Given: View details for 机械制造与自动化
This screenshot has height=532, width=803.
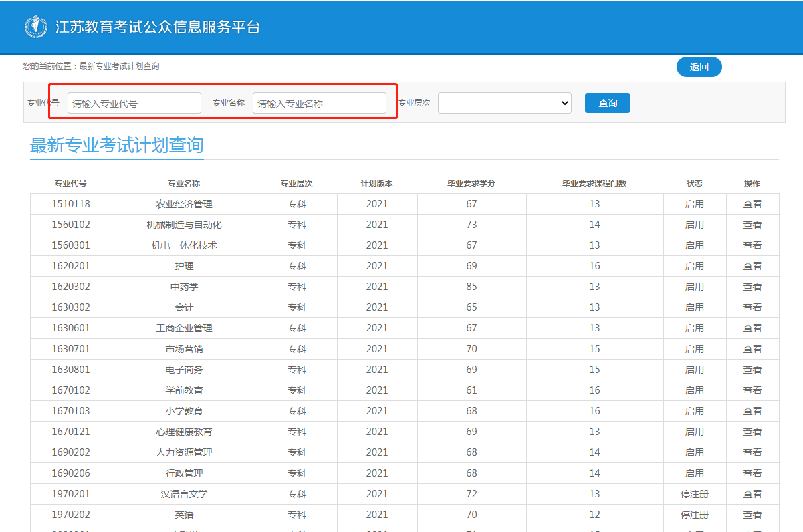Looking at the screenshot, I should (x=752, y=225).
